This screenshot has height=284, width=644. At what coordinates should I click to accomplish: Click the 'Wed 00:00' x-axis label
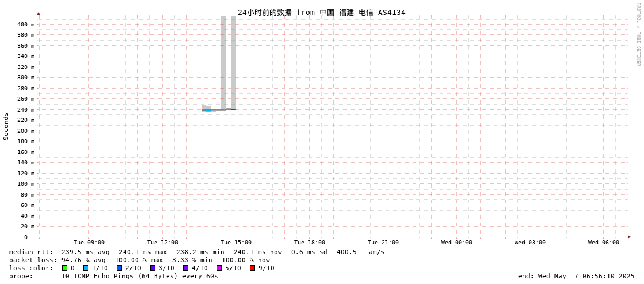pos(457,243)
